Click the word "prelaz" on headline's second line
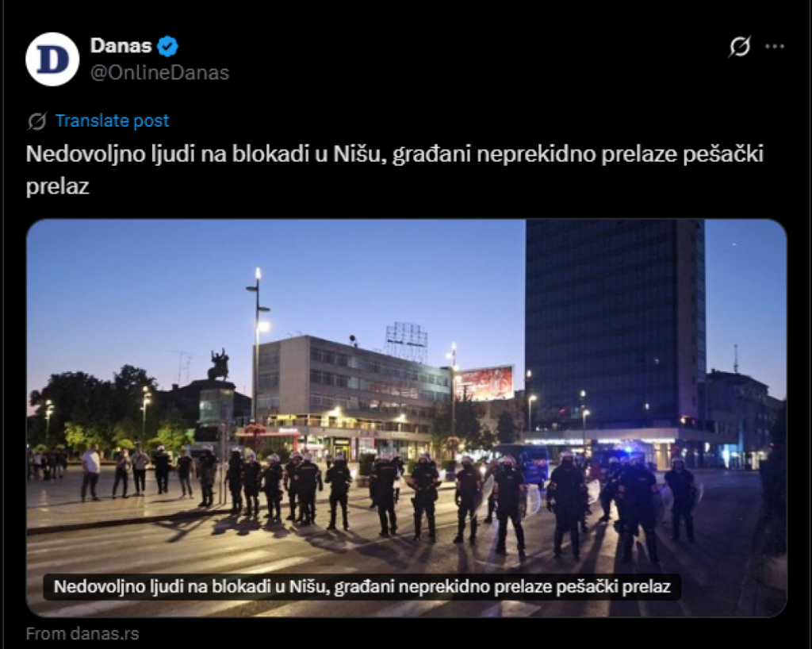812x649 pixels. click(57, 186)
